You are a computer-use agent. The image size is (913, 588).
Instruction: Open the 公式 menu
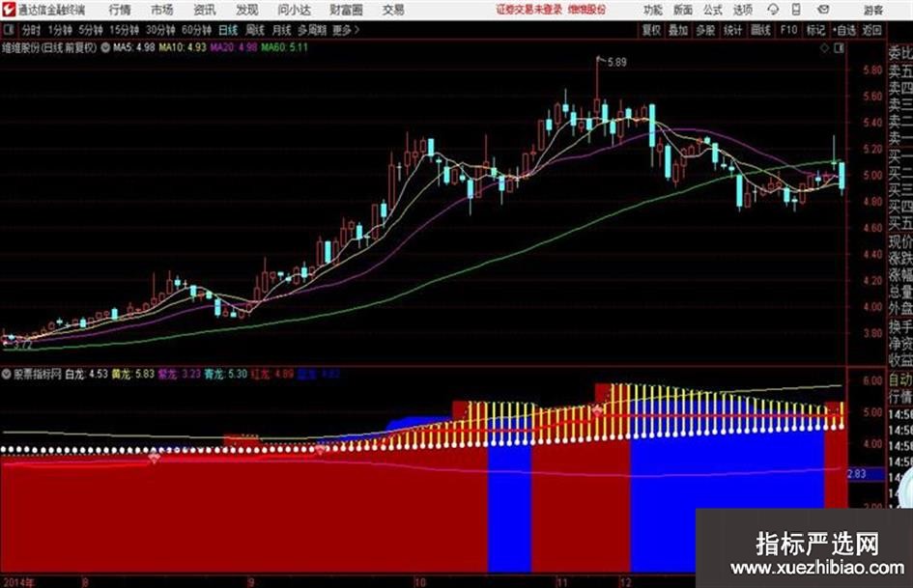point(713,10)
